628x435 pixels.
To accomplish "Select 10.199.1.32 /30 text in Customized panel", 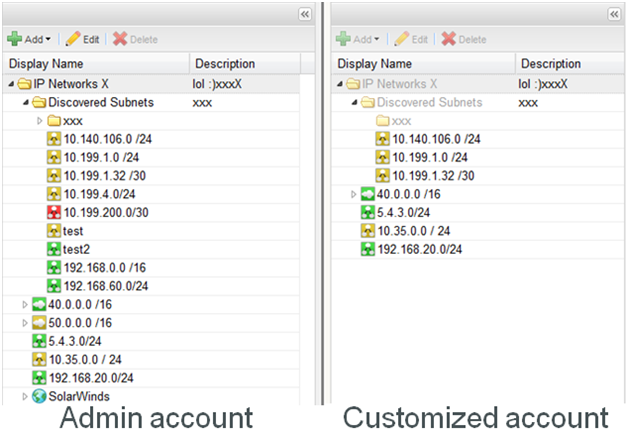I will (x=433, y=176).
